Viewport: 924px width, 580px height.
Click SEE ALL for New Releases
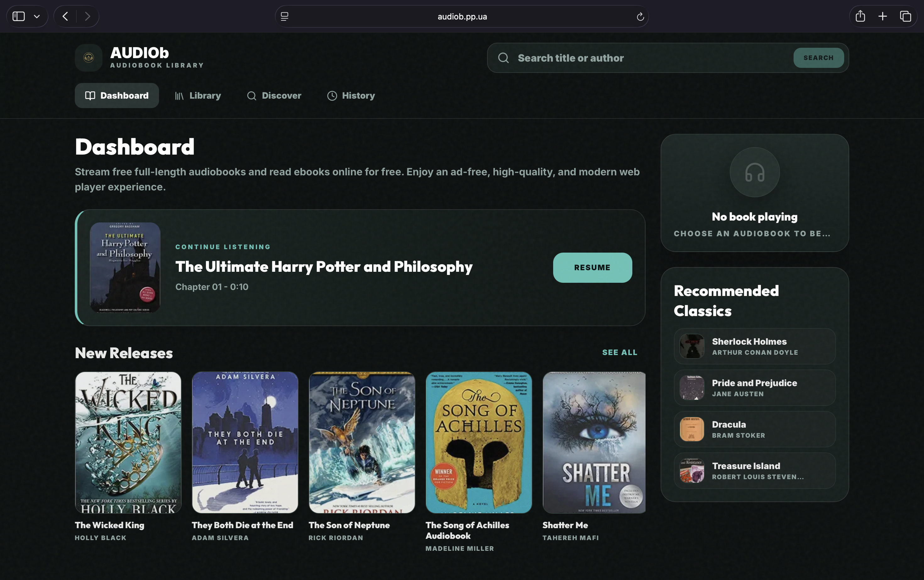pos(620,352)
